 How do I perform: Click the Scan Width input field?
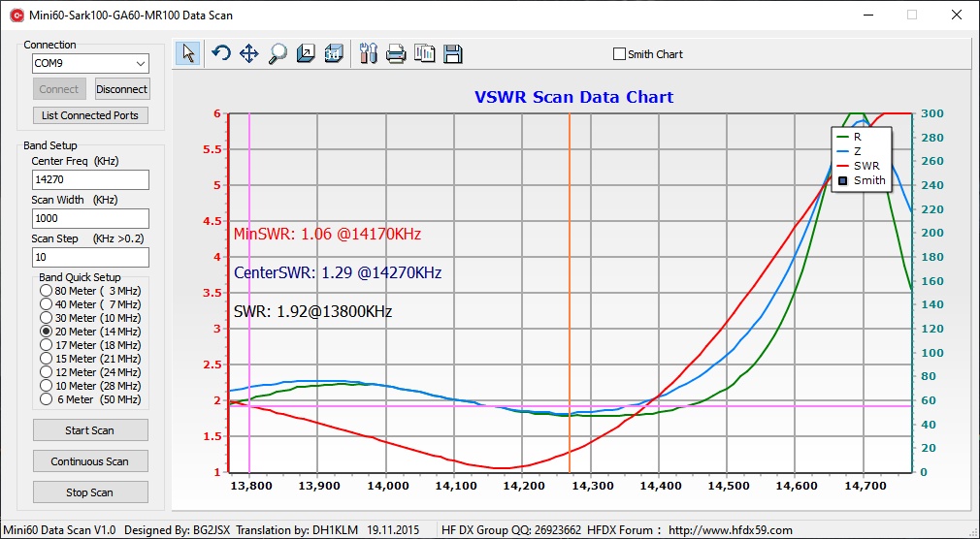pyautogui.click(x=90, y=218)
